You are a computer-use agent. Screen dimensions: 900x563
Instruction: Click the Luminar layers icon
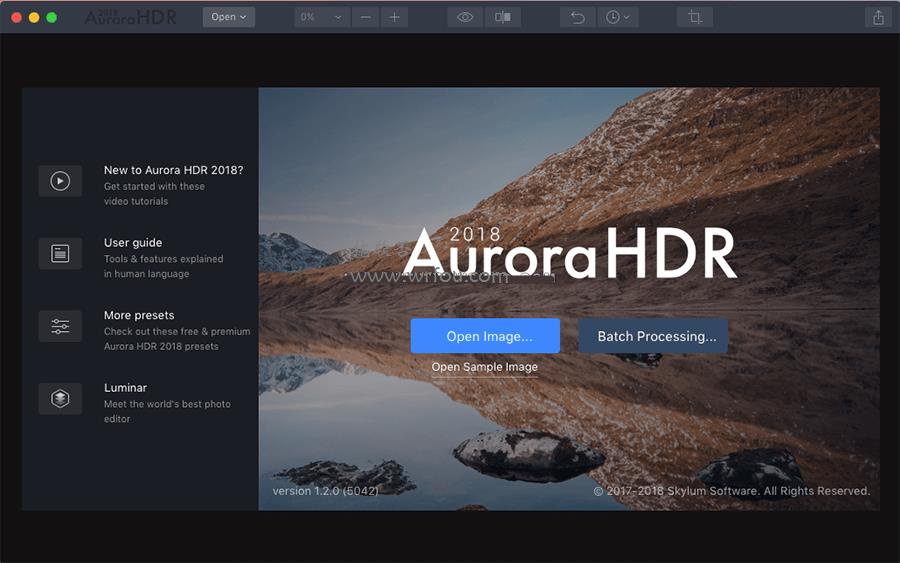pyautogui.click(x=60, y=398)
